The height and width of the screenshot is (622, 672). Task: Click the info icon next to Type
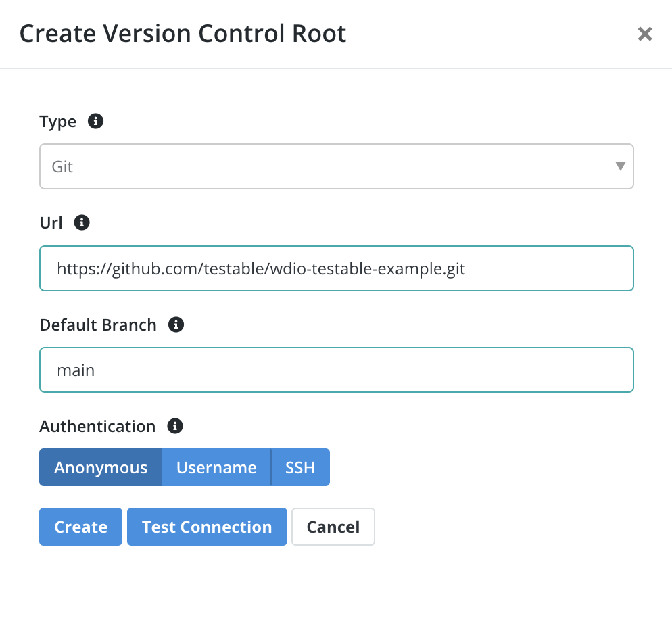95,121
